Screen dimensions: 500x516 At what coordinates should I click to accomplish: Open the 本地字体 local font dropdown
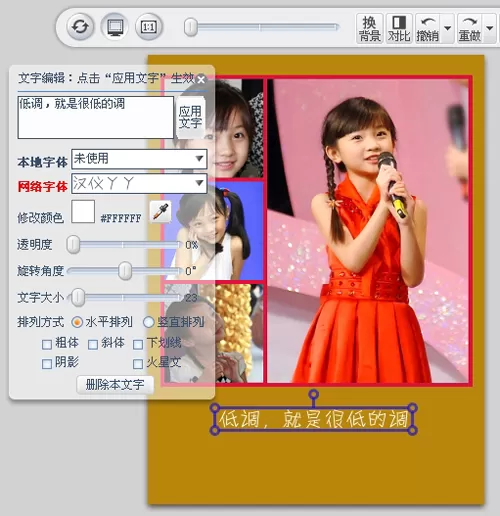pos(139,159)
